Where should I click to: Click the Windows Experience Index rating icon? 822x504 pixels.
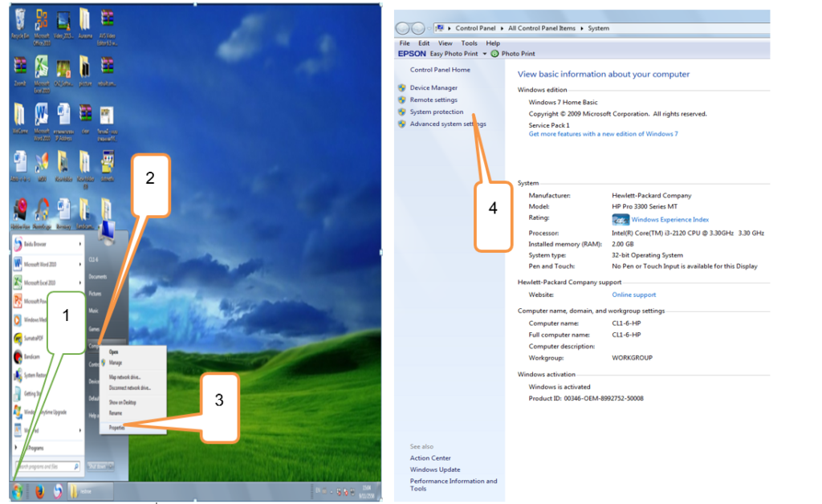620,220
